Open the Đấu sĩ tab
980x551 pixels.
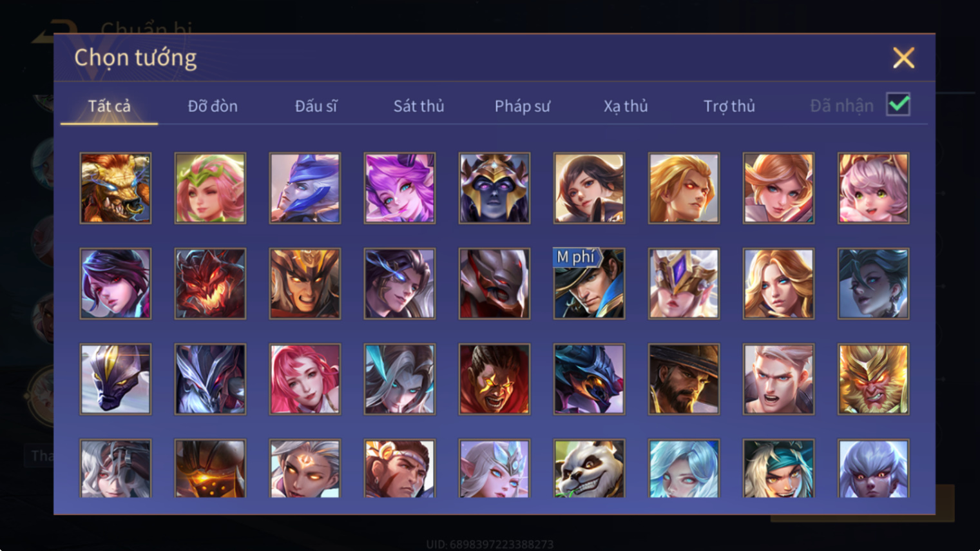[316, 106]
